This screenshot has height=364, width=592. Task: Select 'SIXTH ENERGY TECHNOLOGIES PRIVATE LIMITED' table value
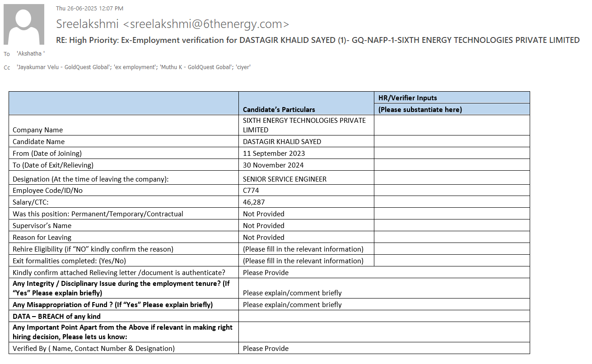coord(304,125)
